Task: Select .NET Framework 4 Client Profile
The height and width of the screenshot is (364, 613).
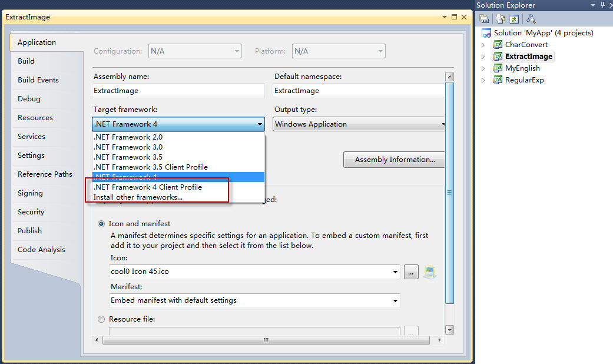Action: pos(178,187)
